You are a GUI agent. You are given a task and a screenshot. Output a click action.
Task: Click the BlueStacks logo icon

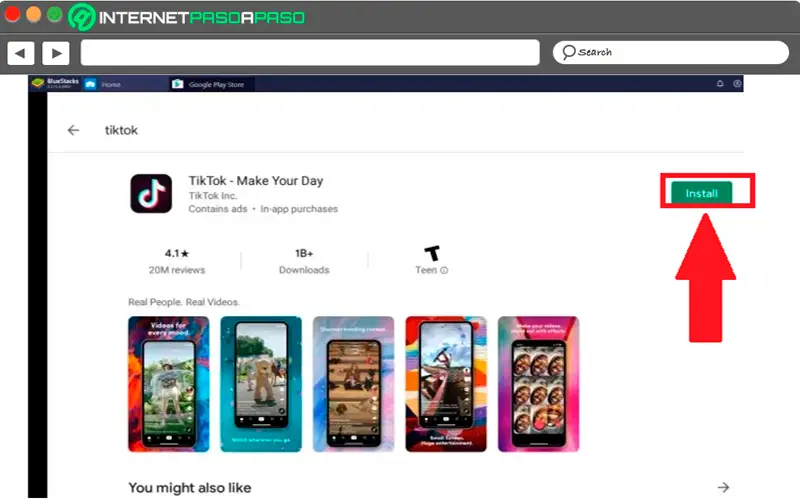[x=38, y=83]
